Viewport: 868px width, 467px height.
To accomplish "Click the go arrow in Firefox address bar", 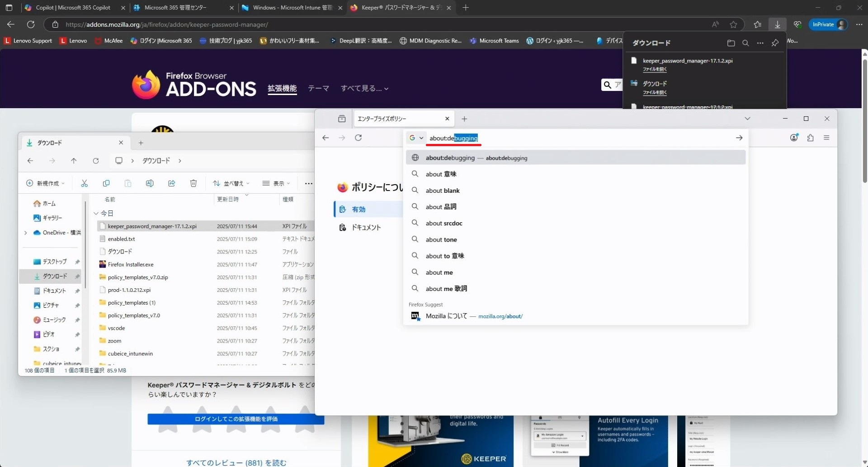I will 739,138.
